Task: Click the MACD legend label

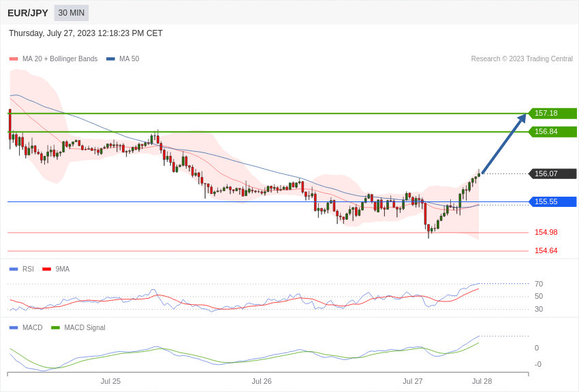Action: [32, 327]
